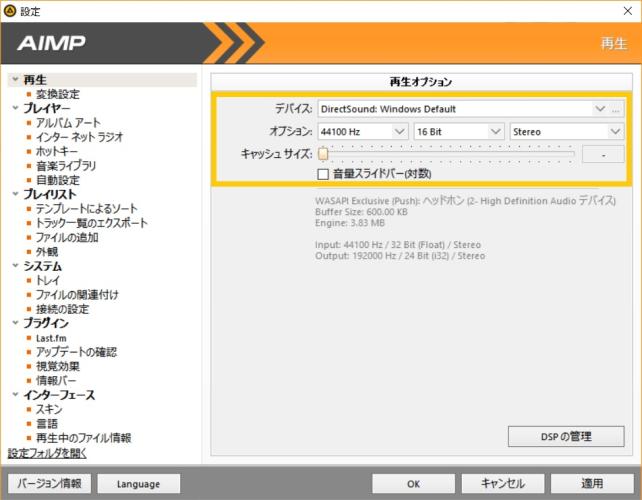Select 変換設定 in settings tree
The height and width of the screenshot is (500, 642).
coord(58,94)
